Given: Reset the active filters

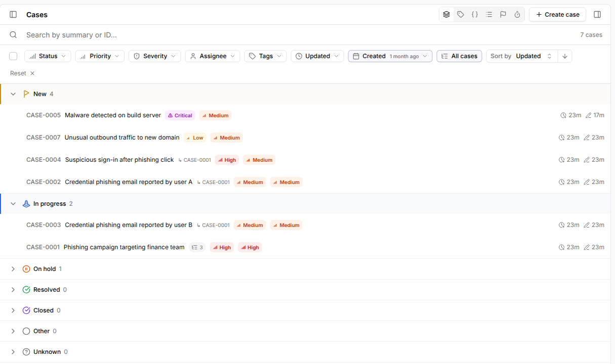Looking at the screenshot, I should coord(22,73).
